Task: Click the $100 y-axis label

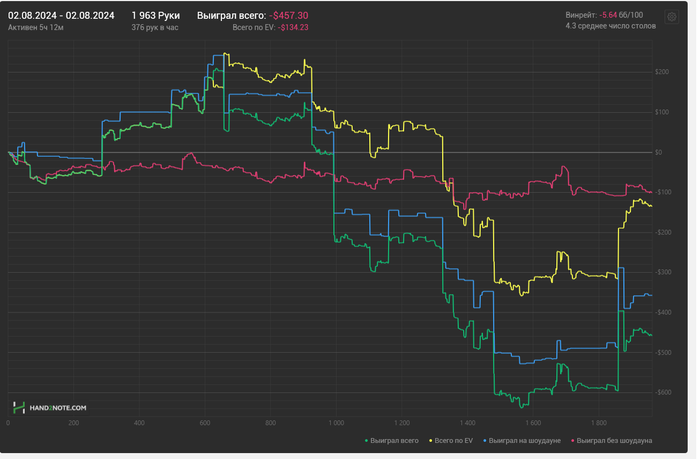Action: [662, 112]
